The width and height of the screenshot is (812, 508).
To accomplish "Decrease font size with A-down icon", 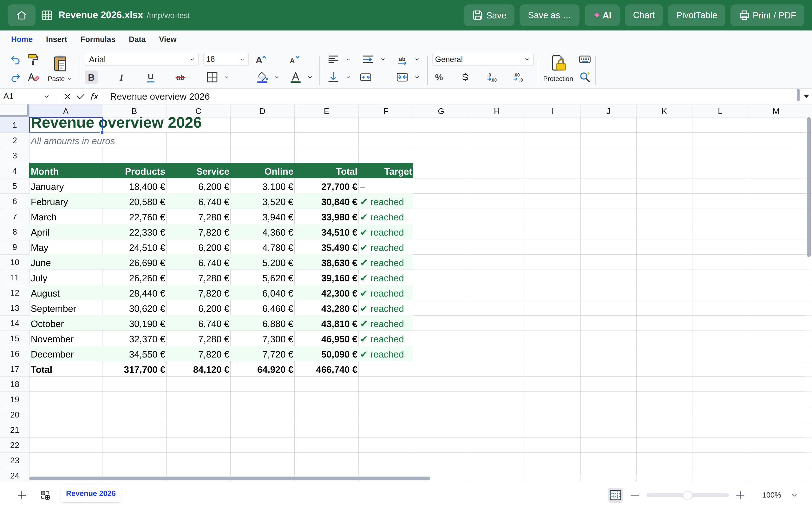I will (x=294, y=60).
